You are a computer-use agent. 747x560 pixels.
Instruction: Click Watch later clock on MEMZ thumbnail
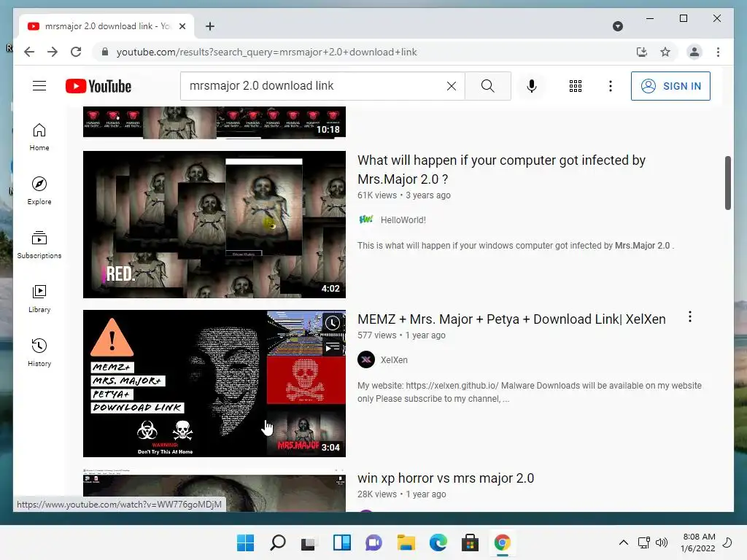332,323
